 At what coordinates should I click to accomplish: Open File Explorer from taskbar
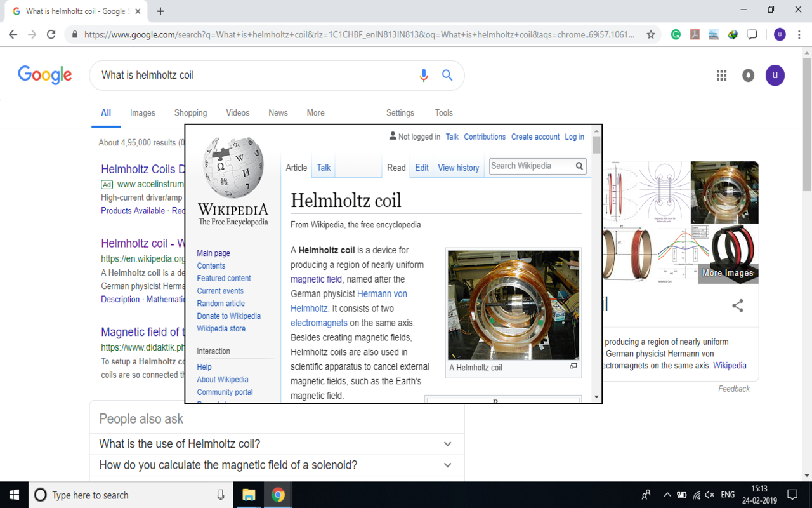(x=249, y=495)
